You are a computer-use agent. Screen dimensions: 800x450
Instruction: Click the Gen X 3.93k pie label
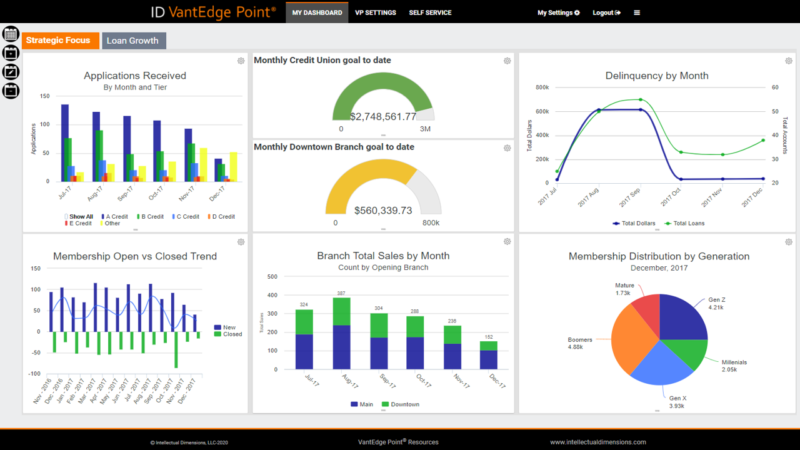[x=678, y=402]
